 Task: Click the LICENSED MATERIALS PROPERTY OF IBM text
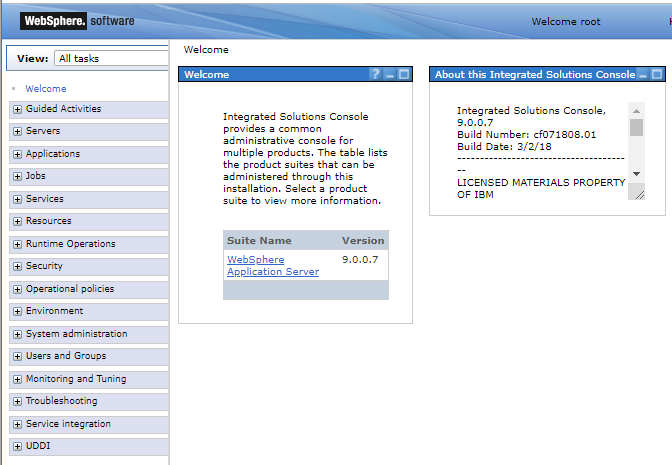[x=541, y=189]
